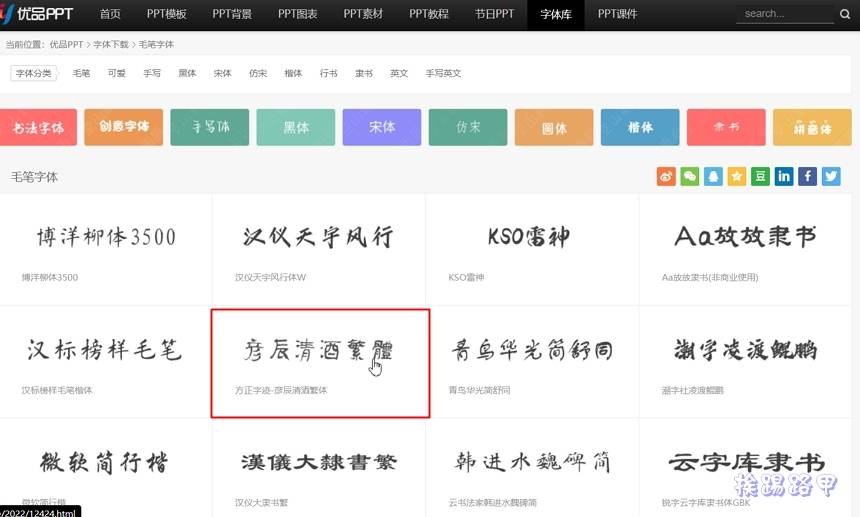860x517 pixels.
Task: Share page via Douban icon
Action: click(x=760, y=177)
